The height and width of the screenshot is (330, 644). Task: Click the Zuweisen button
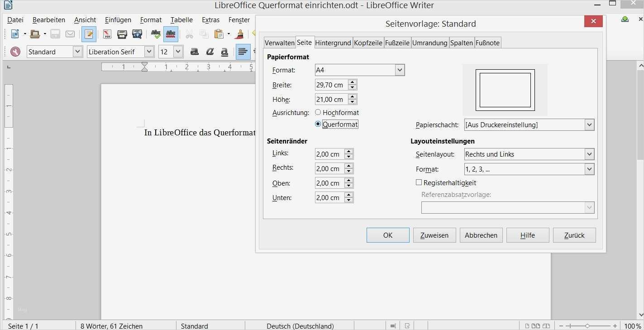pos(434,235)
